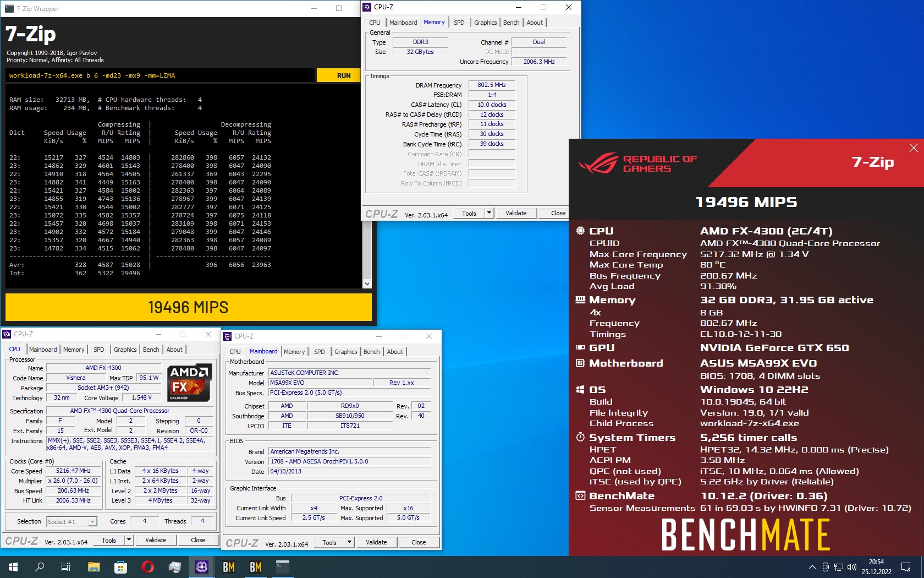Click the CPU section chip icon in BenchMate
Image resolution: width=924 pixels, height=578 pixels.
coord(580,231)
